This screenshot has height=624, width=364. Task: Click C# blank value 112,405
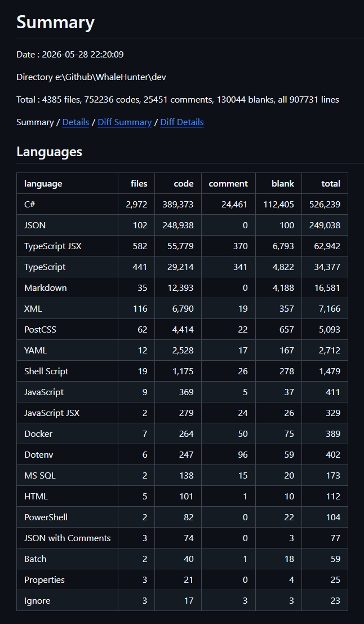278,205
